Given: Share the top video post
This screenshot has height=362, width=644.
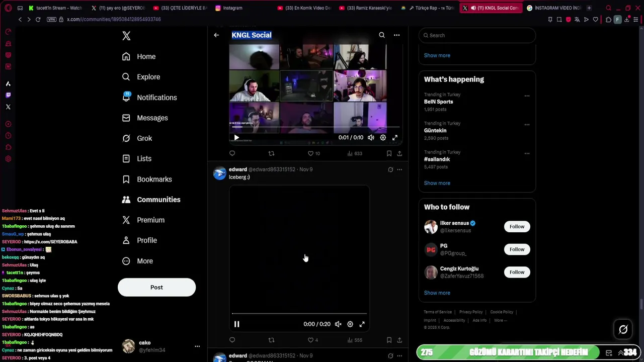Looking at the screenshot, I should [x=399, y=153].
